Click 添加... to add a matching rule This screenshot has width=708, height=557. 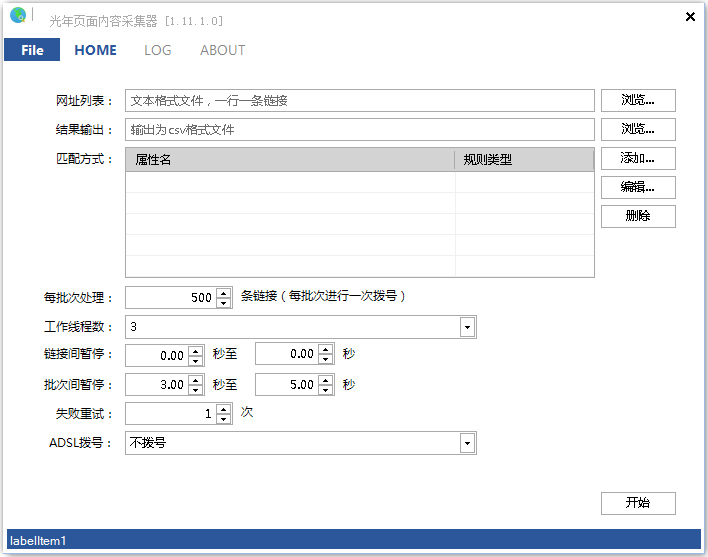click(638, 158)
